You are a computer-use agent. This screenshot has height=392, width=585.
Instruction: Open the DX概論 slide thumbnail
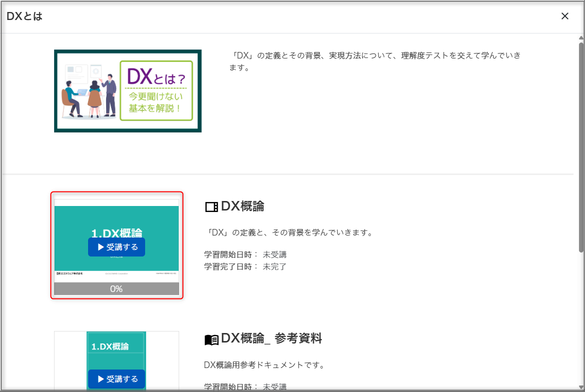(117, 240)
